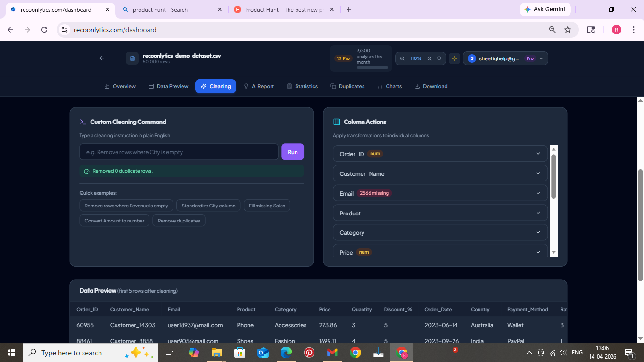
Task: Open the Download tab
Action: (431, 86)
